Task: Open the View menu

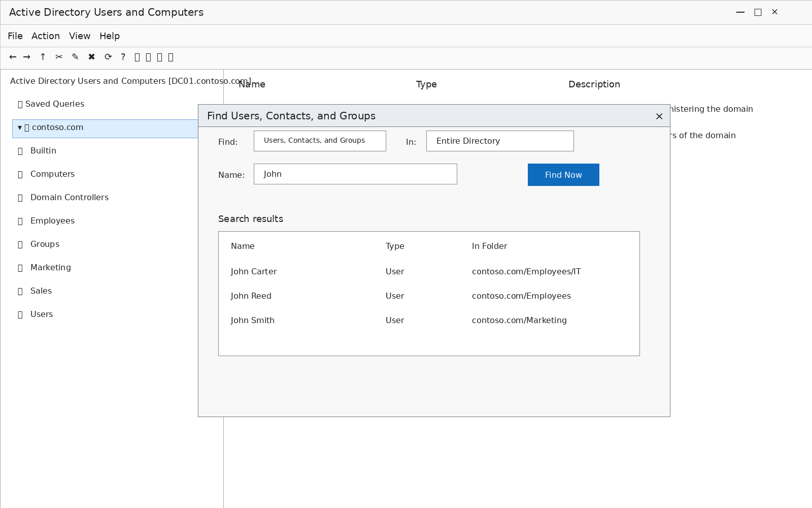Action: tap(80, 36)
